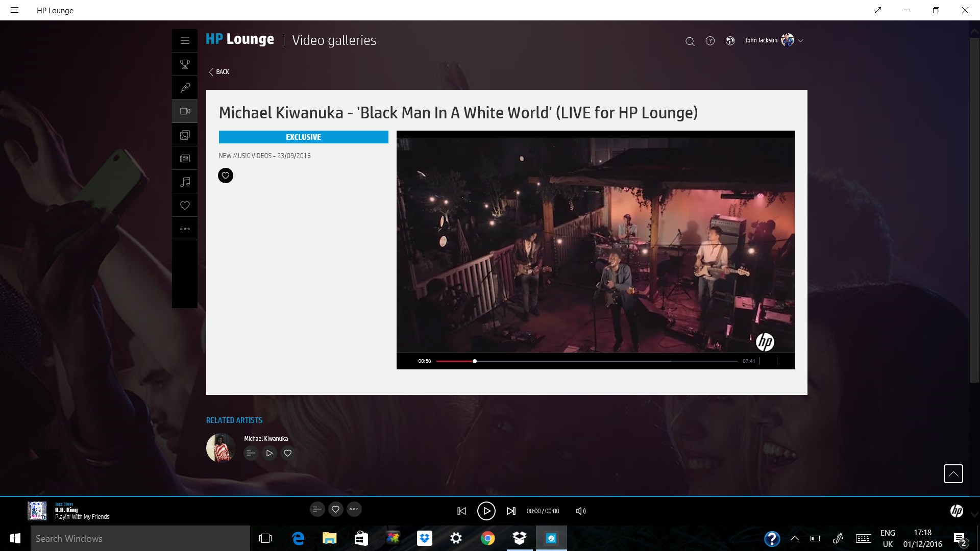Click the HP logo in player bar
The image size is (980, 551).
point(957,511)
